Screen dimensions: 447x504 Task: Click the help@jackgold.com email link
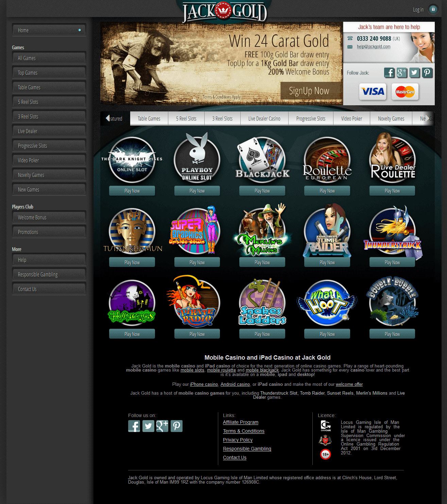click(374, 47)
